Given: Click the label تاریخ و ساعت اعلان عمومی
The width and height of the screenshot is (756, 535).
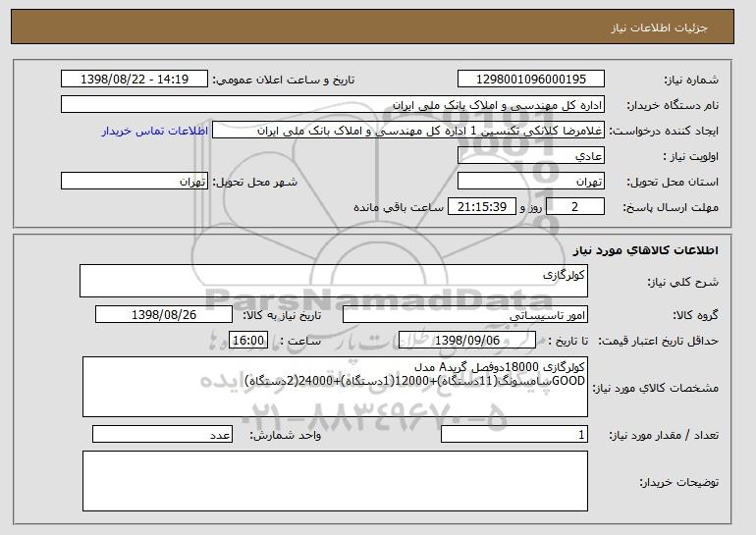Looking at the screenshot, I should (x=284, y=80).
